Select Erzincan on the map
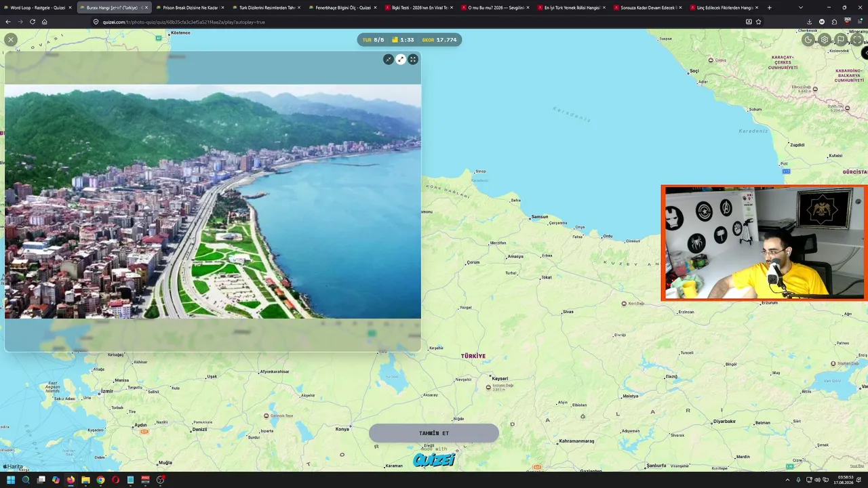This screenshot has width=868, height=488. click(686, 312)
